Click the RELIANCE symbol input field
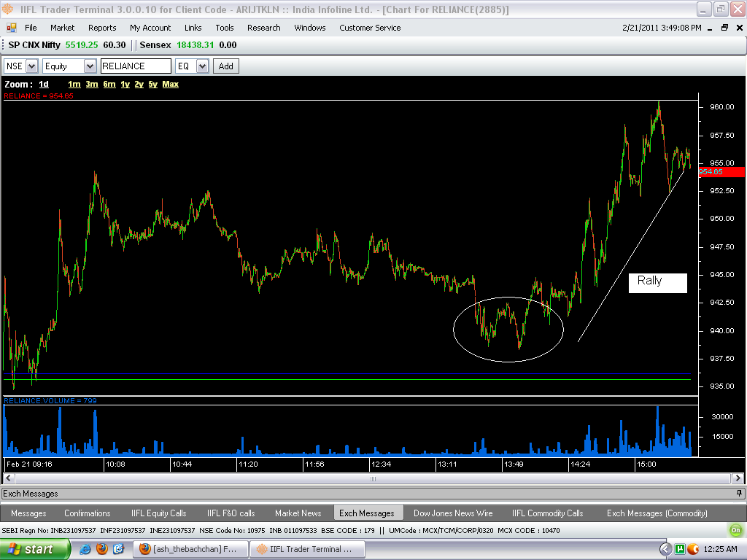747x560 pixels. (136, 66)
